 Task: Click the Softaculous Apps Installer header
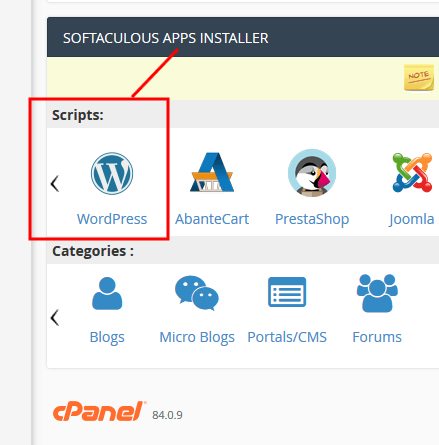[166, 38]
